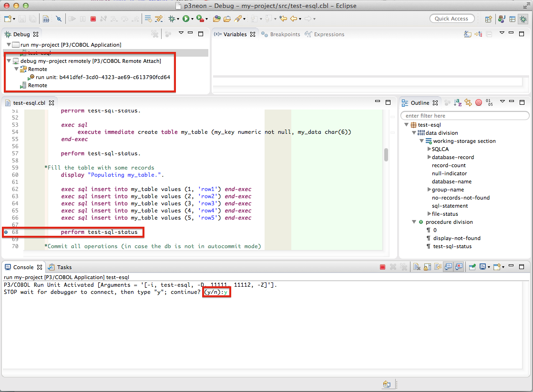Viewport: 533px width, 392px height.
Task: Click the red target icon in Outline toolbar
Action: [479, 102]
